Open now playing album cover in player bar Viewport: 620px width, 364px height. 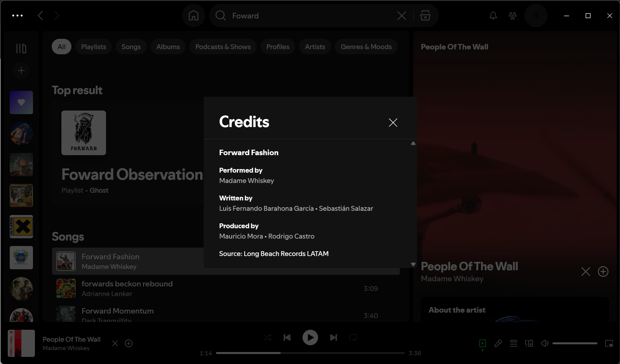[21, 343]
